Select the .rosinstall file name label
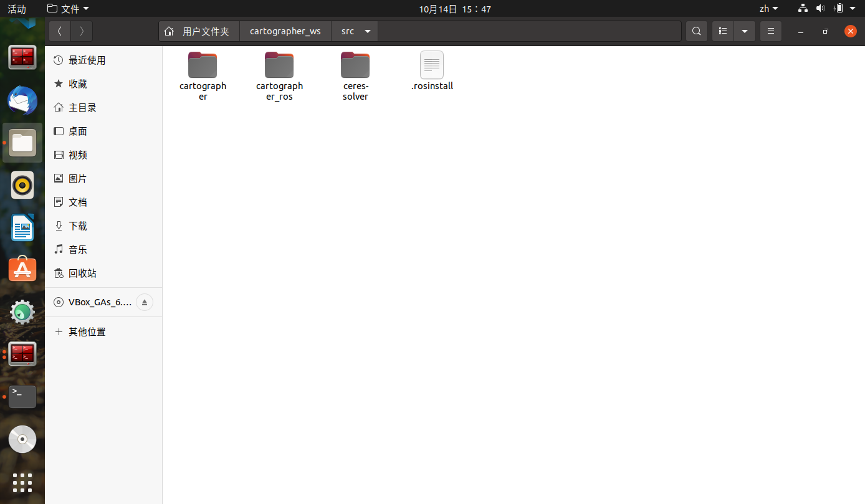 click(432, 86)
